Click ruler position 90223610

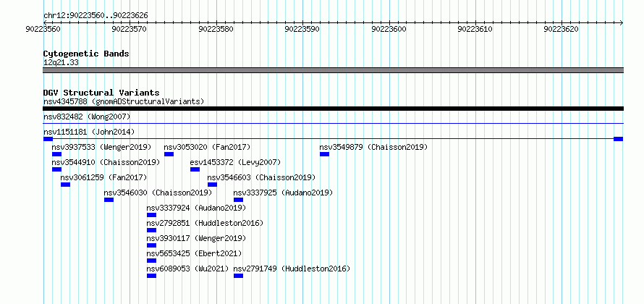(x=475, y=29)
